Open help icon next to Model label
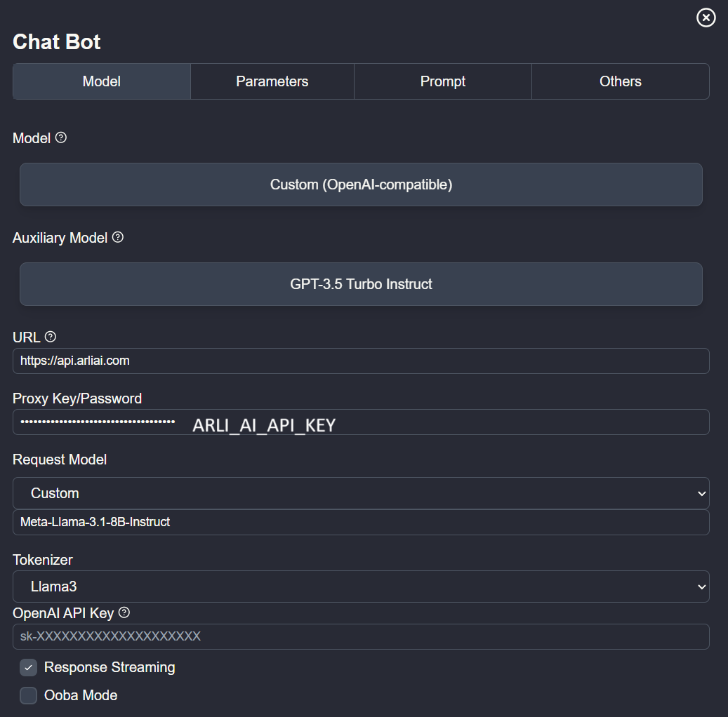 click(x=61, y=138)
